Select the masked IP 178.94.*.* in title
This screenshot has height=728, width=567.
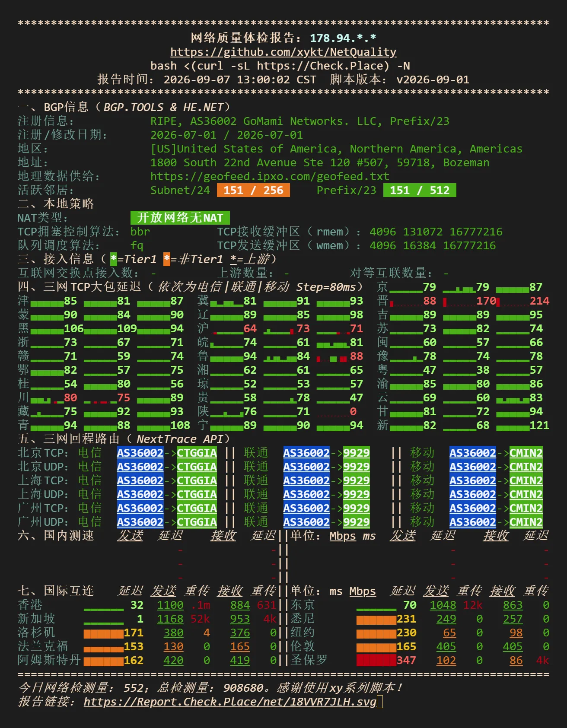[x=343, y=38]
